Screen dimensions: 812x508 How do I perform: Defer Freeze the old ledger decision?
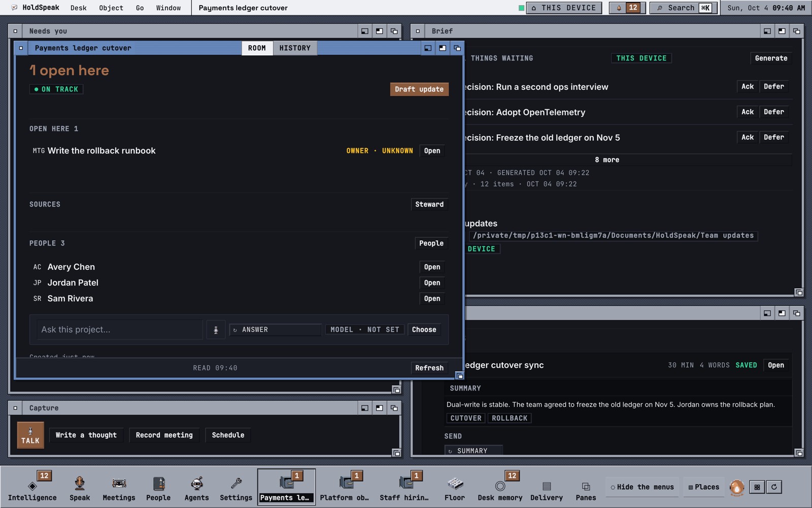coord(773,137)
